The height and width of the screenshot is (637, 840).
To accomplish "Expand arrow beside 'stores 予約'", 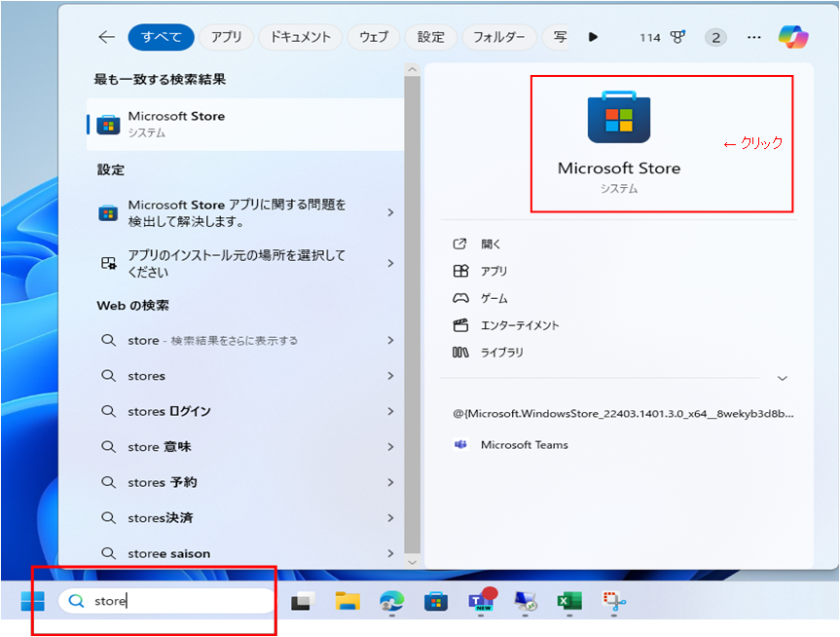I will (390, 482).
